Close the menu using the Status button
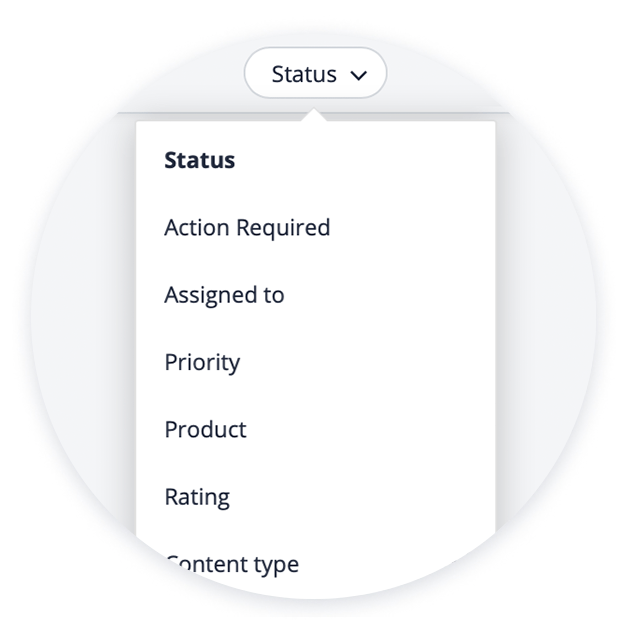The height and width of the screenshot is (627, 627). click(315, 74)
